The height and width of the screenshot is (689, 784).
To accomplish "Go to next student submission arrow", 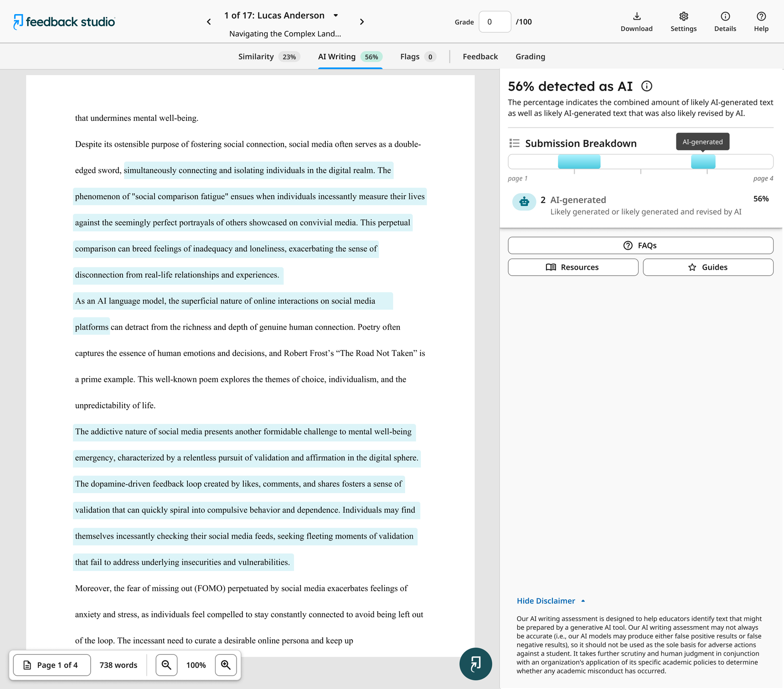I will [x=362, y=21].
